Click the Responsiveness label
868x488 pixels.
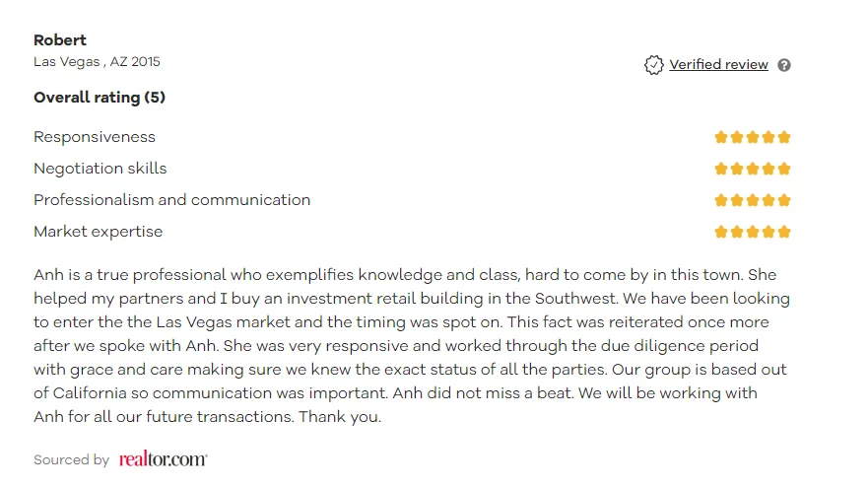click(95, 137)
